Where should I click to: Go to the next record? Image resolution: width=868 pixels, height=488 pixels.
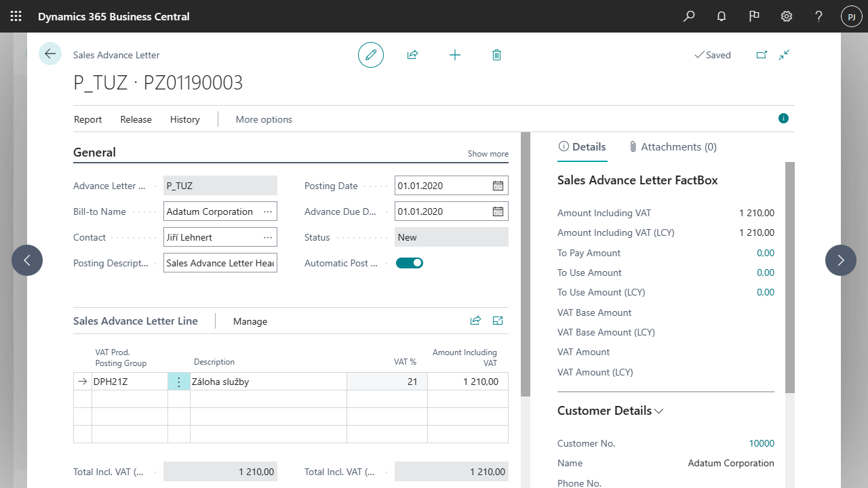coord(841,260)
